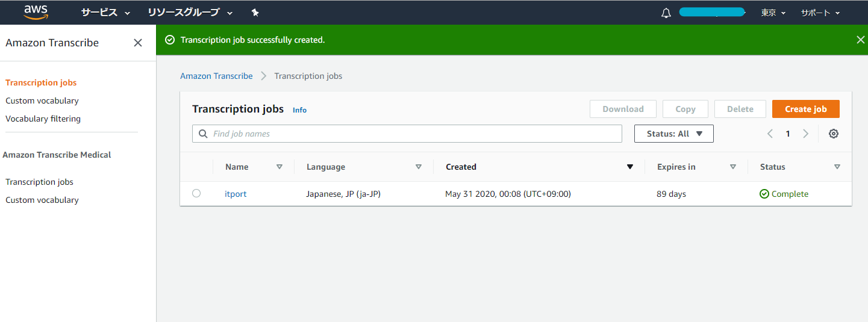868x322 pixels.
Task: Click the Download button
Action: coord(623,109)
